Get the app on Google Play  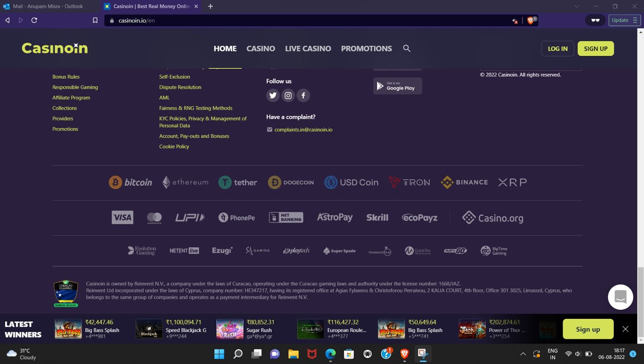pos(398,86)
